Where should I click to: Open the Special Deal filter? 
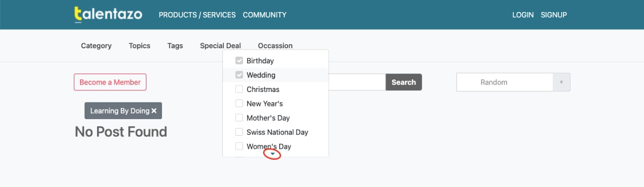pyautogui.click(x=220, y=46)
